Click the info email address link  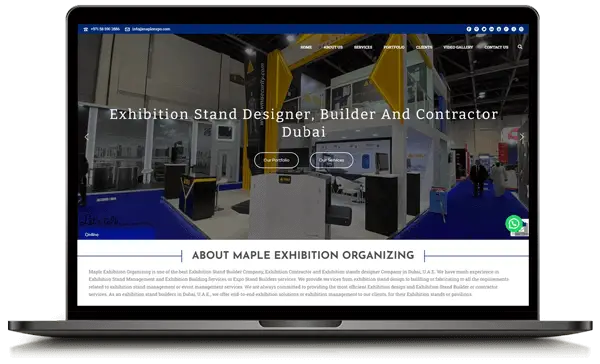151,29
